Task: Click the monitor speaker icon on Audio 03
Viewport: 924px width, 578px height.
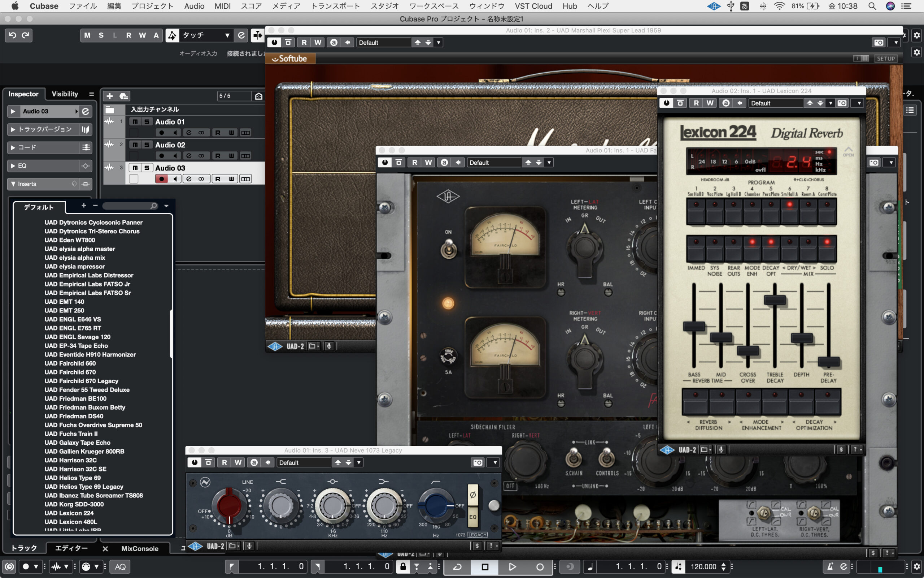Action: tap(175, 178)
